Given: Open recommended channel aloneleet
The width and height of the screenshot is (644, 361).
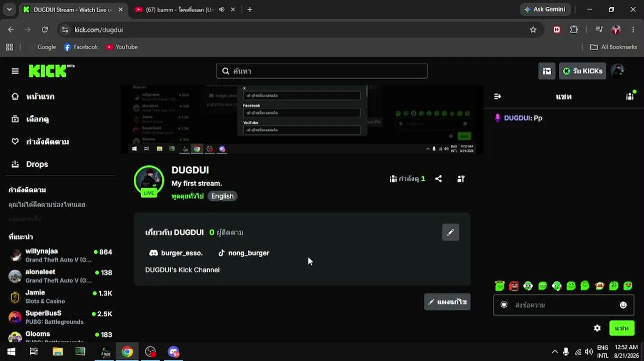Looking at the screenshot, I should [x=60, y=276].
